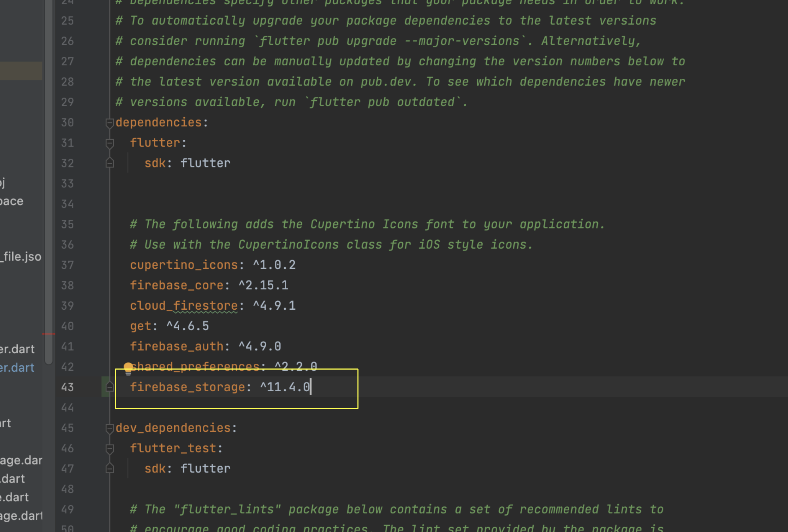Collapse the flutter_test block fold arrow
This screenshot has height=532, width=788.
[110, 449]
